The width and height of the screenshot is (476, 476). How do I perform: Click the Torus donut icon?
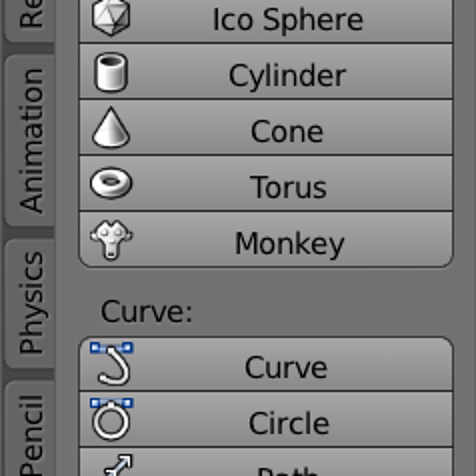pyautogui.click(x=111, y=183)
